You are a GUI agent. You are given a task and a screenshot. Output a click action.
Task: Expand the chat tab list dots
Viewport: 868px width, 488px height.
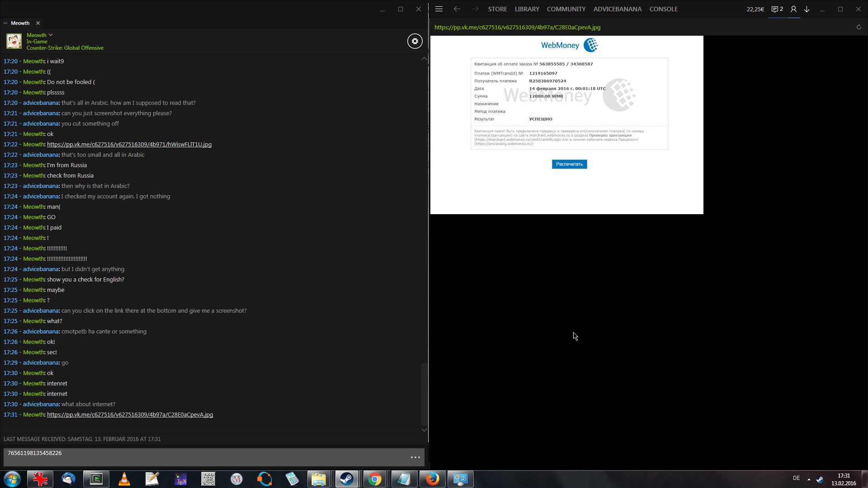pyautogui.click(x=5, y=23)
